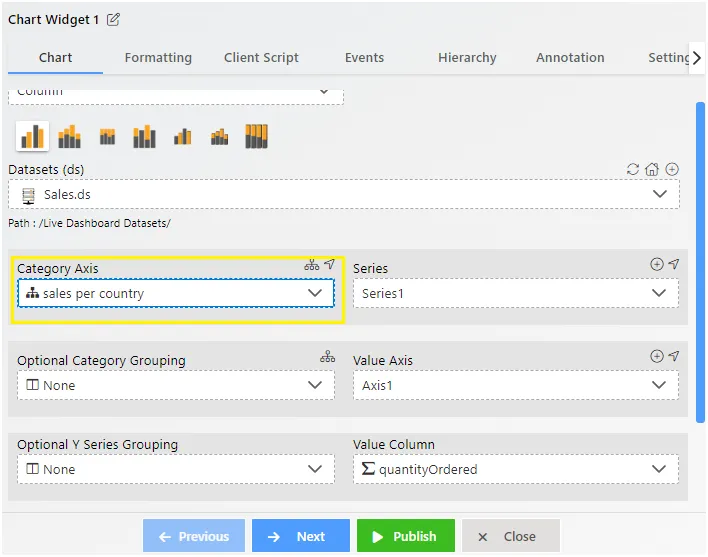Image resolution: width=708 pixels, height=557 pixels.
Task: Select the basic column chart type icon
Action: 33,136
